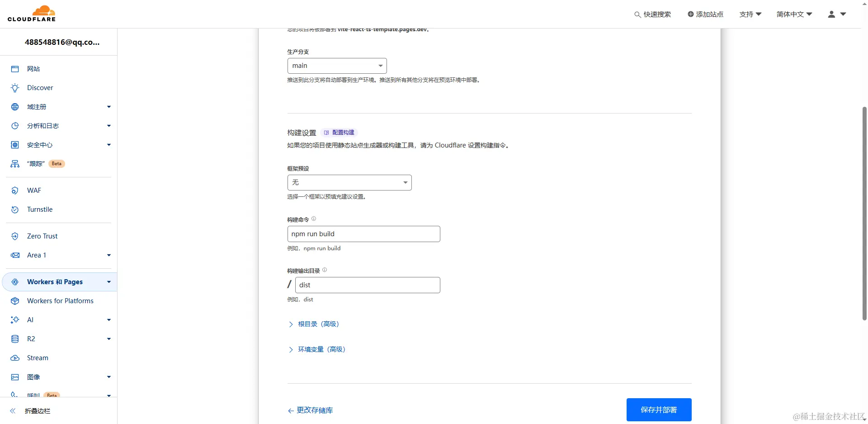Select 网站 in the sidebar

33,69
